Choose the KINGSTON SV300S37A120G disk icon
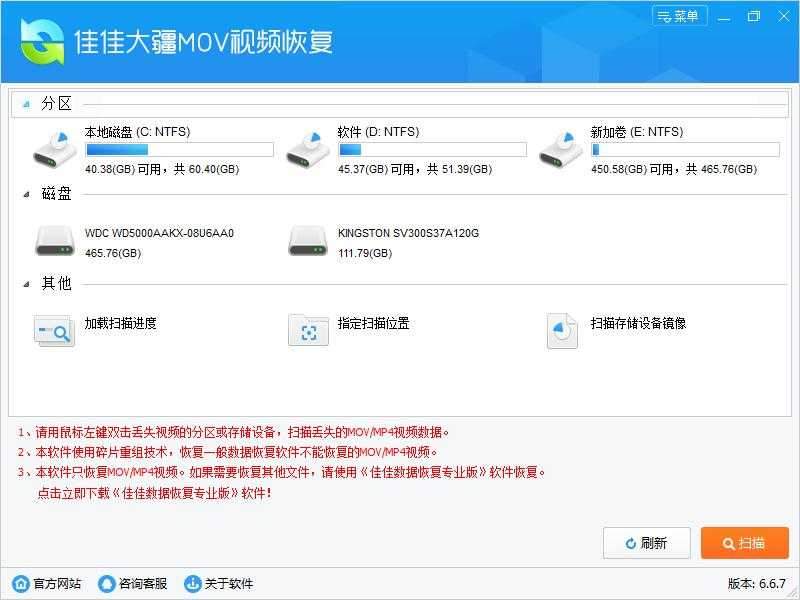Viewport: 800px width, 600px height. (x=305, y=241)
